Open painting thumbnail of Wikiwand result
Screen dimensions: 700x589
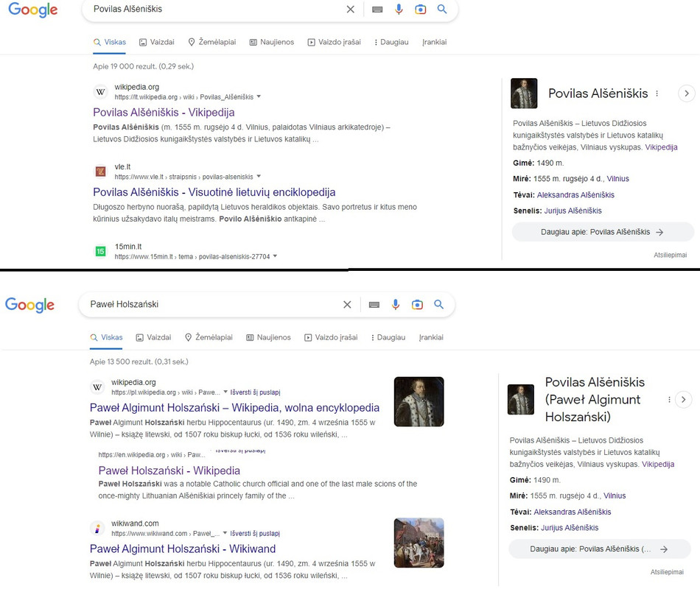point(419,543)
